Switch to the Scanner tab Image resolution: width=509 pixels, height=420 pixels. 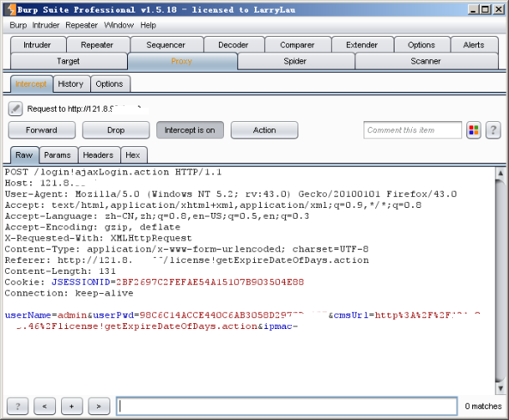click(x=425, y=61)
